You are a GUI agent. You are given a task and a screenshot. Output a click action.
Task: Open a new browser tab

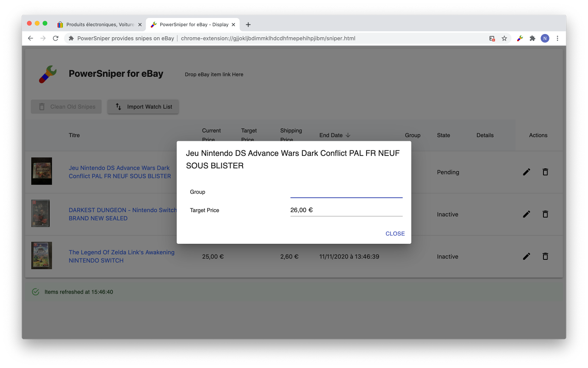pos(248,24)
